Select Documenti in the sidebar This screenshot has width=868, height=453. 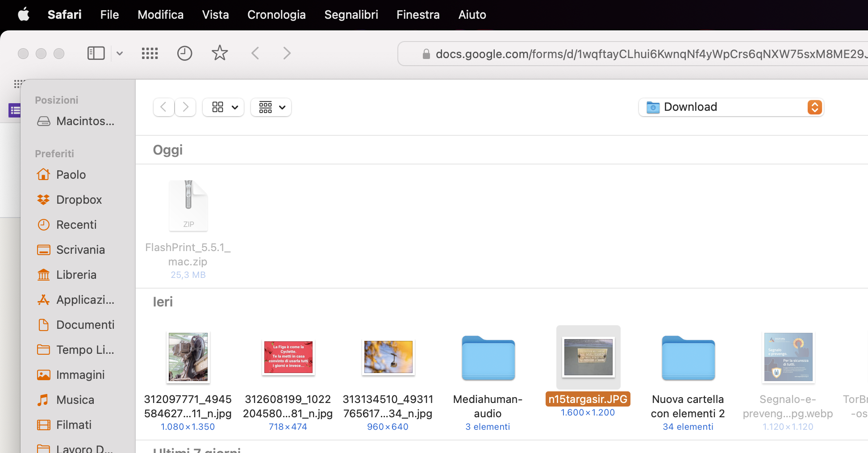(76, 325)
